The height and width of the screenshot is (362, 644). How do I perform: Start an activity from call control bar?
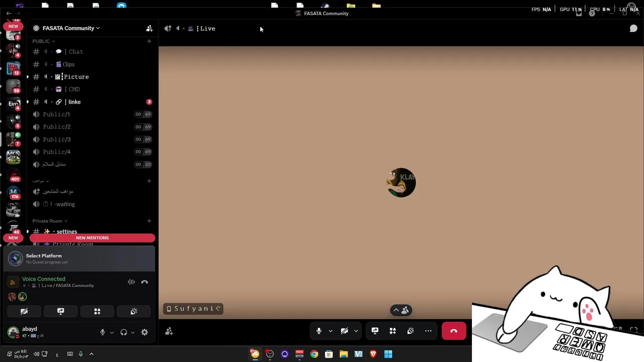(393, 331)
